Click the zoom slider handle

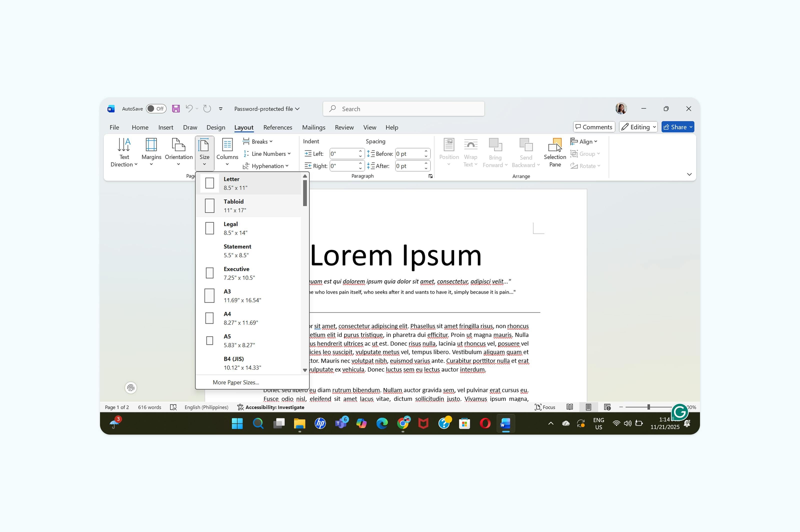tap(649, 407)
